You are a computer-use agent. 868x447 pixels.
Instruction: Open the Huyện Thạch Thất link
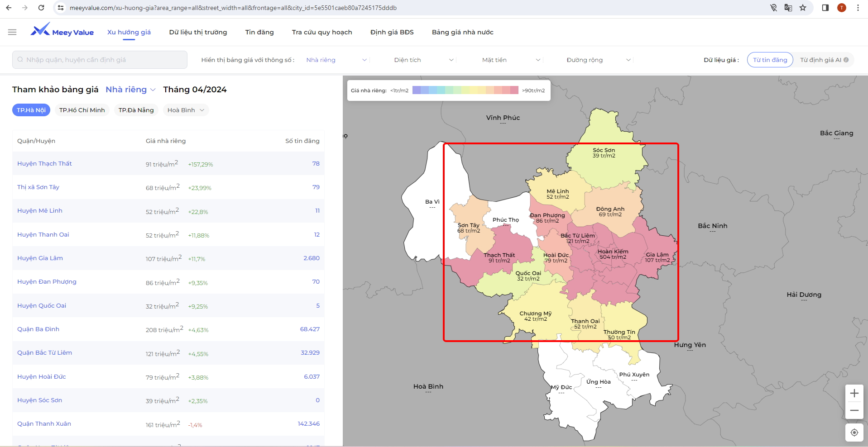tap(44, 163)
